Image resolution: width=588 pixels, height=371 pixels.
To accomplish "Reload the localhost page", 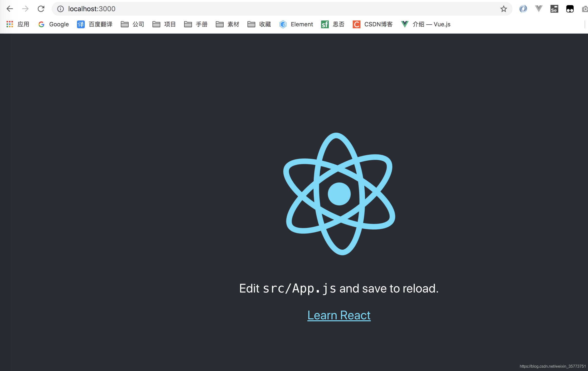I will [41, 9].
